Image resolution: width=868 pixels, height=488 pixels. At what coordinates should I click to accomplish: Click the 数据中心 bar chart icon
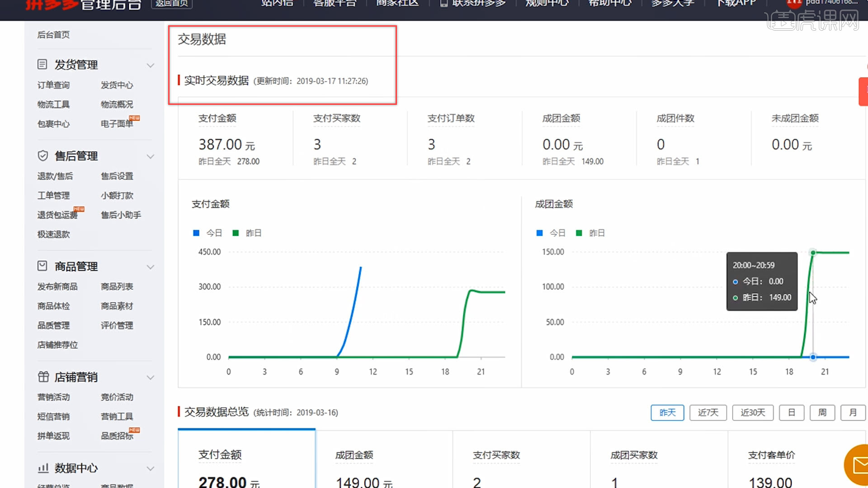click(x=43, y=468)
